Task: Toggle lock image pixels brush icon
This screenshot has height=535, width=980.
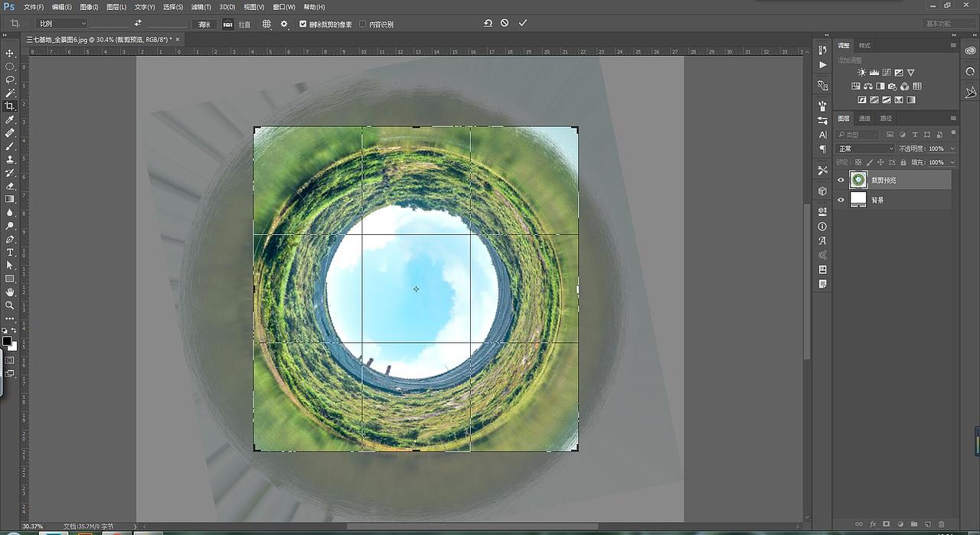Action: (x=869, y=162)
